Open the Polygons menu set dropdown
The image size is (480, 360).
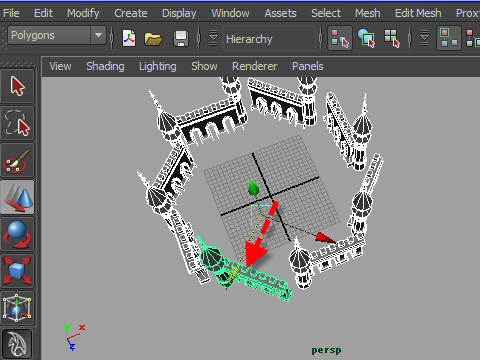coord(57,35)
